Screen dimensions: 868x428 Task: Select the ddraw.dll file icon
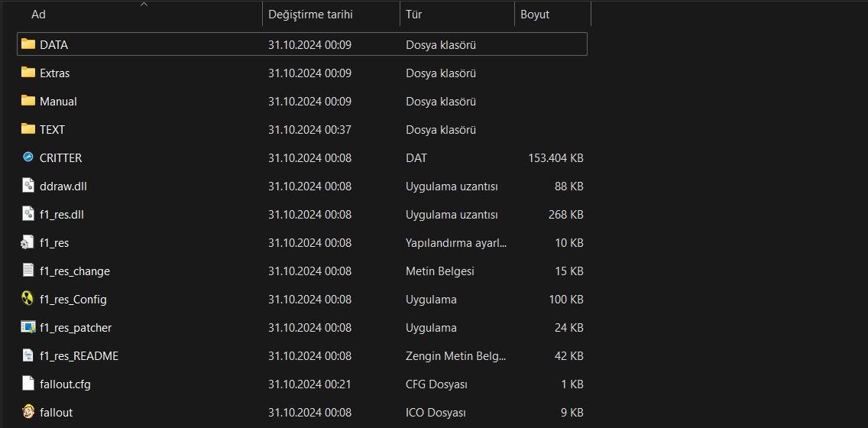pos(28,186)
